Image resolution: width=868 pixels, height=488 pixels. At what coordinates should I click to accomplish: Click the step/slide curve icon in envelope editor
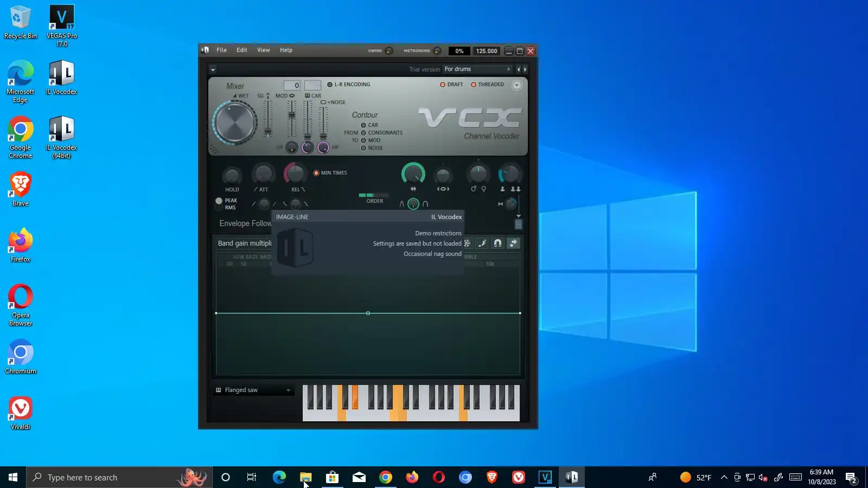point(482,243)
